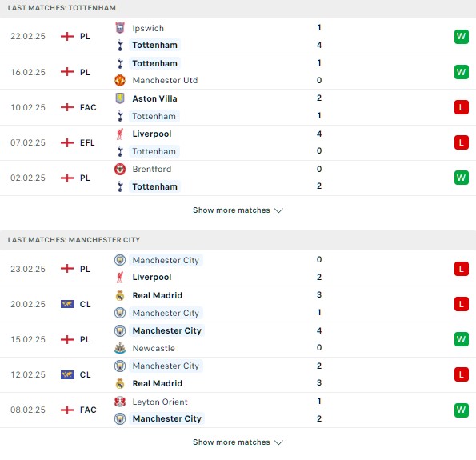Screen dimensions: 476x460
Task: Click the FAC competition label on 10.02.25
Action: (x=88, y=107)
